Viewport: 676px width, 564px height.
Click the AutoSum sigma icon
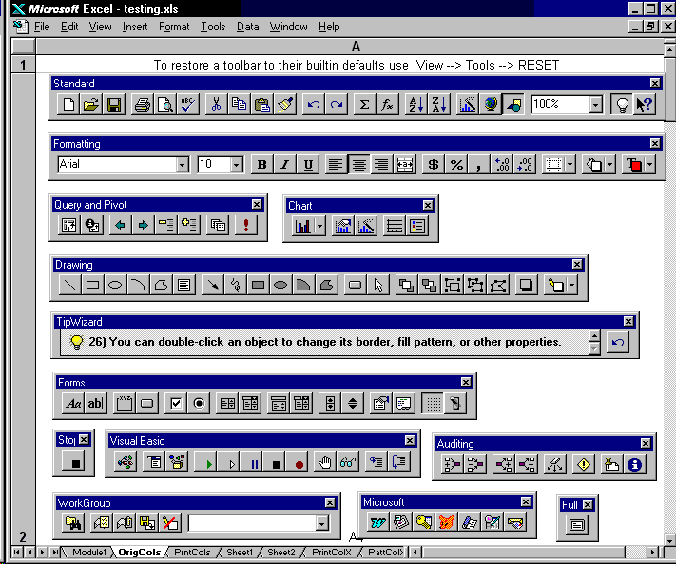tap(364, 104)
